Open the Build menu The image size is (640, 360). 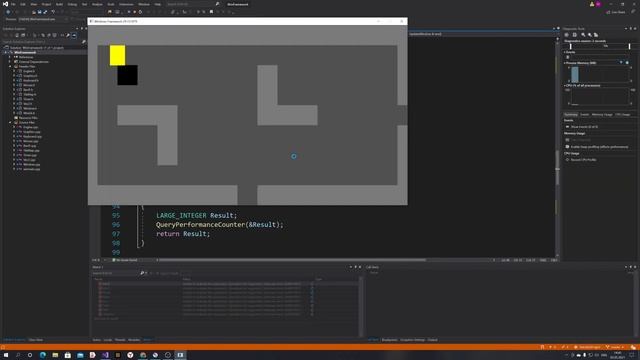point(59,4)
